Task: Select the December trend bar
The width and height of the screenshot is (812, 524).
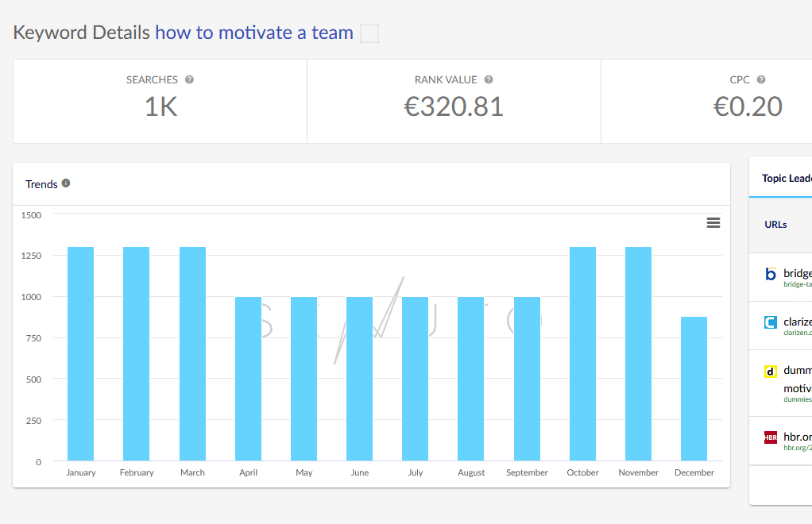Action: pos(694,389)
